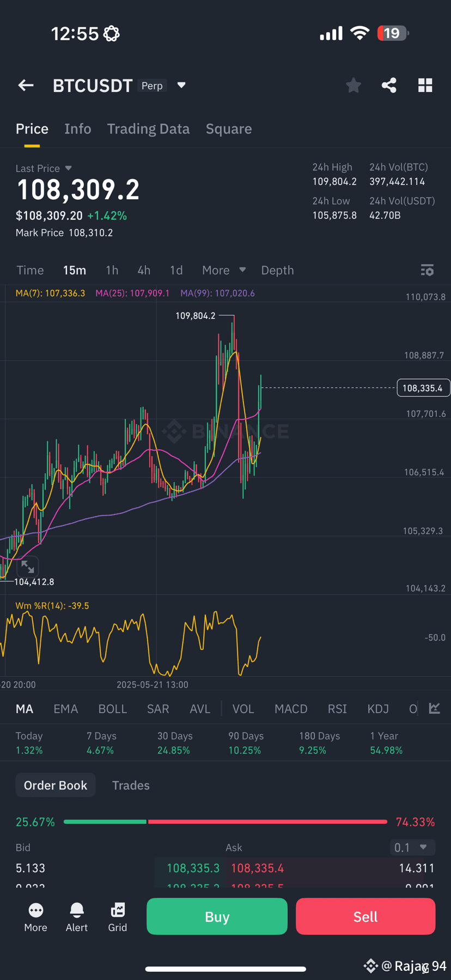Toggle the SAR indicator
This screenshot has height=980, width=451.
[158, 709]
